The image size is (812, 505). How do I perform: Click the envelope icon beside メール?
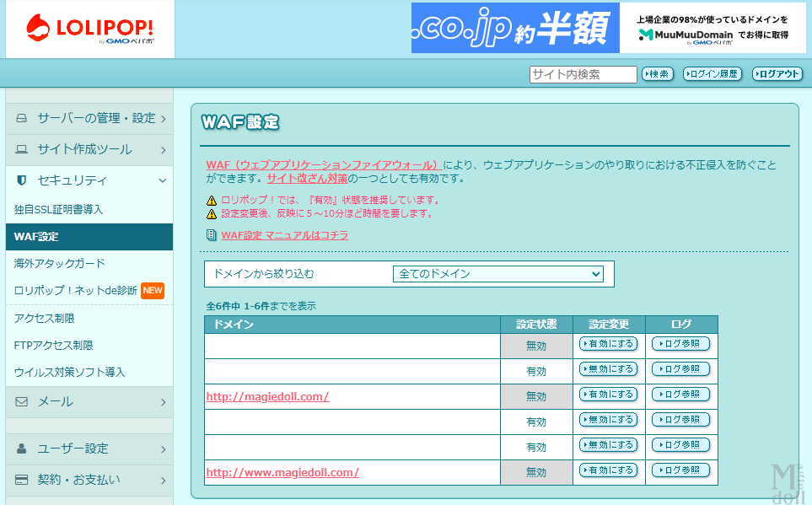(x=22, y=402)
